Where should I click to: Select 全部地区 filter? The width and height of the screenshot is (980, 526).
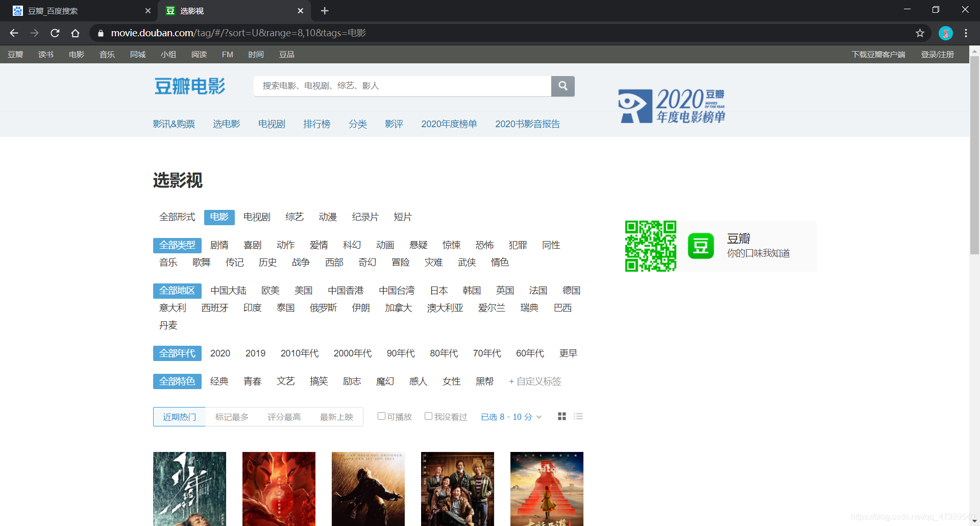coord(177,291)
